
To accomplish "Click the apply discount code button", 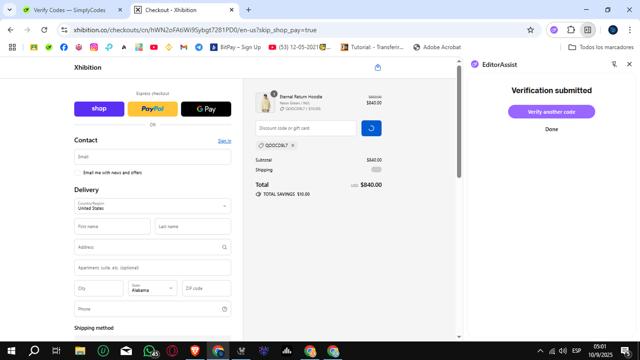I will click(371, 128).
